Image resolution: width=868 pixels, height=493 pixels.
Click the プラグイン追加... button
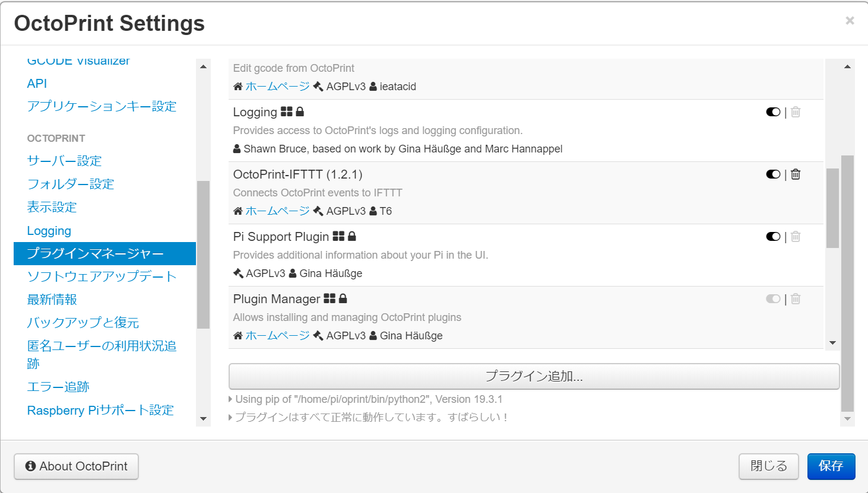534,376
